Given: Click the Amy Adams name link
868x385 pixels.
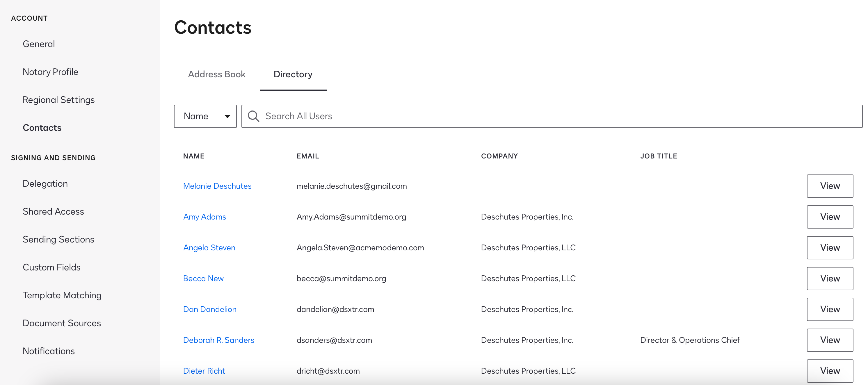Looking at the screenshot, I should tap(204, 217).
